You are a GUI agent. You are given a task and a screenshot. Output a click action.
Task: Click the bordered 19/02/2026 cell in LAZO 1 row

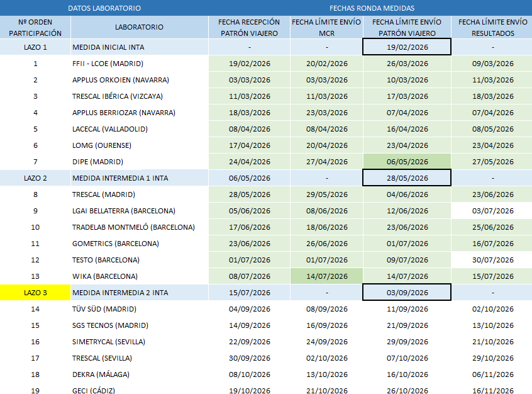click(407, 47)
